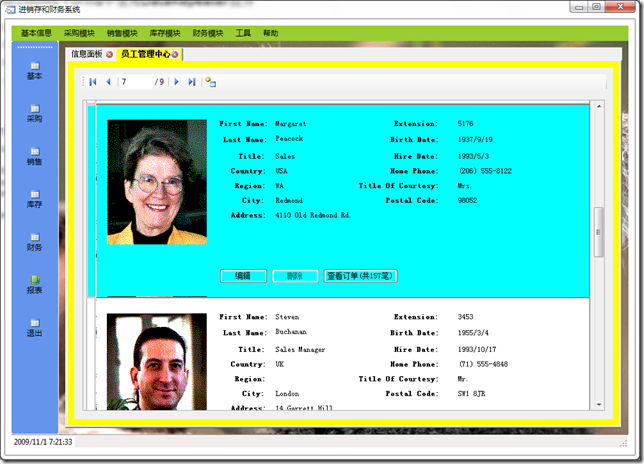
Task: Open the 基本信息 menu
Action: coord(36,33)
